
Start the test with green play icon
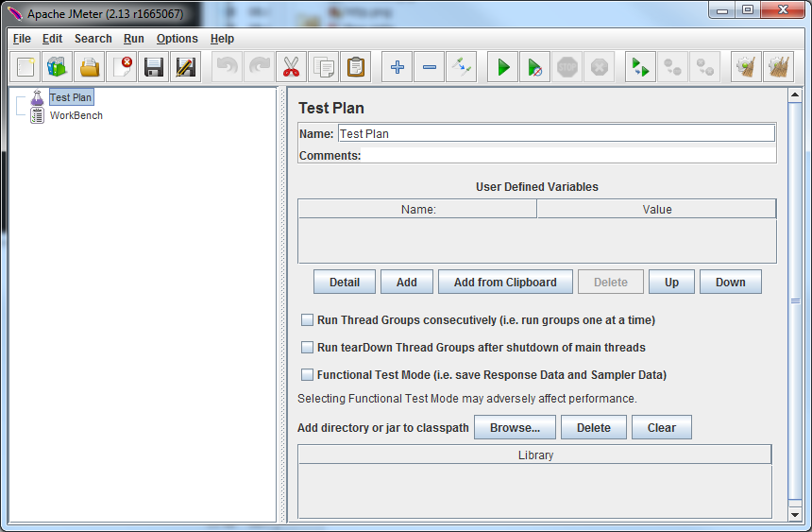(x=503, y=67)
